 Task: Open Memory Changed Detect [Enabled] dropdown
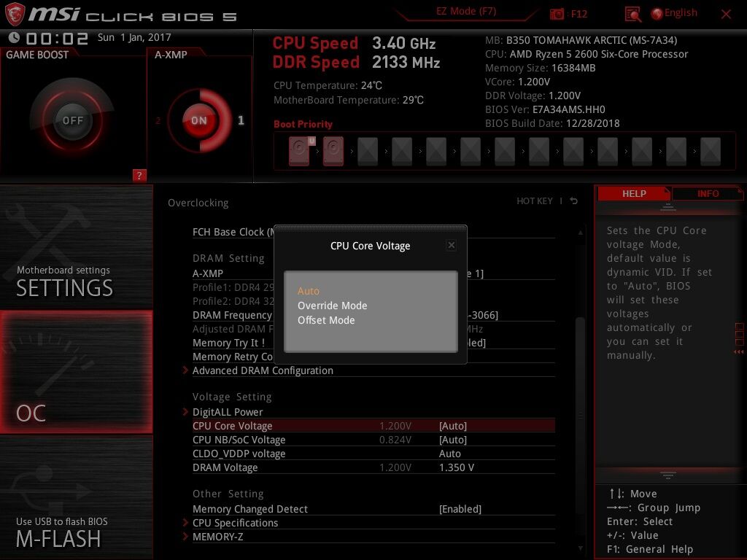(460, 509)
